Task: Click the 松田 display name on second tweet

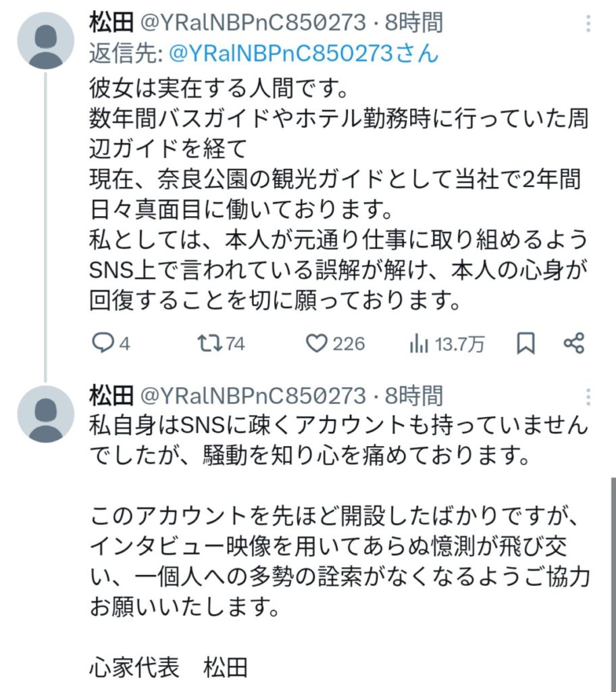Action: [x=110, y=397]
